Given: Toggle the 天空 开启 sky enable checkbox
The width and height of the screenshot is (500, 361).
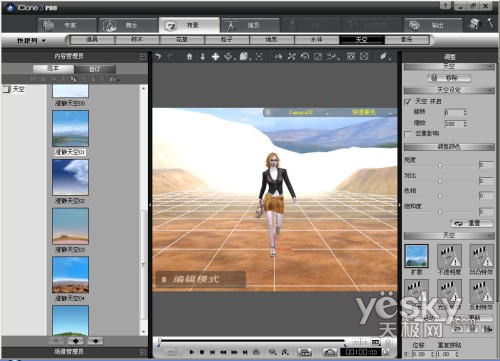Looking at the screenshot, I should coord(408,102).
